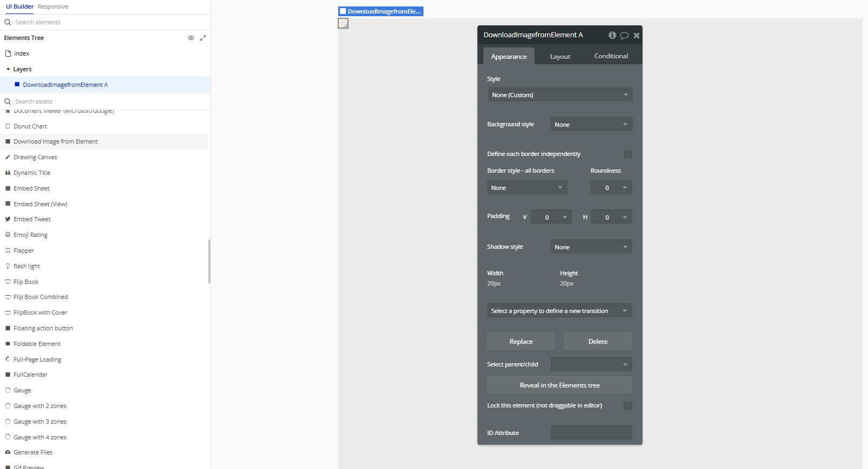Open the horizontal Padding H dropdown

pyautogui.click(x=611, y=217)
